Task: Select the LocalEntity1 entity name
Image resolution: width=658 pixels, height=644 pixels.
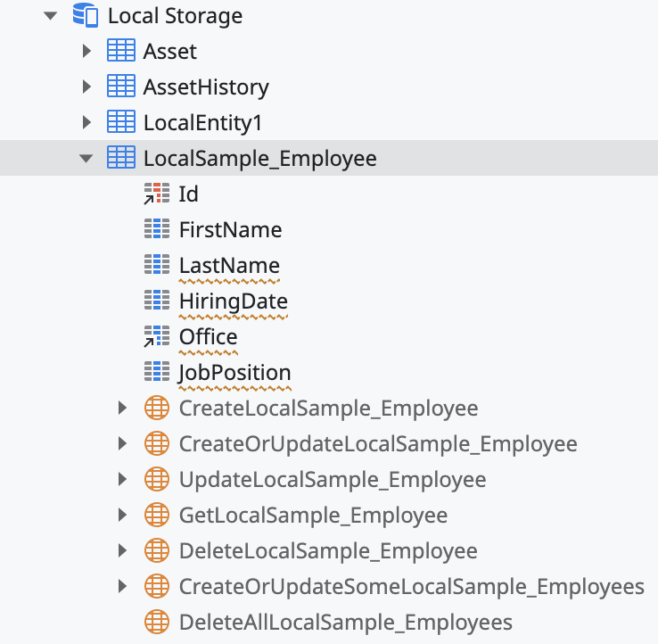Action: pyautogui.click(x=202, y=123)
